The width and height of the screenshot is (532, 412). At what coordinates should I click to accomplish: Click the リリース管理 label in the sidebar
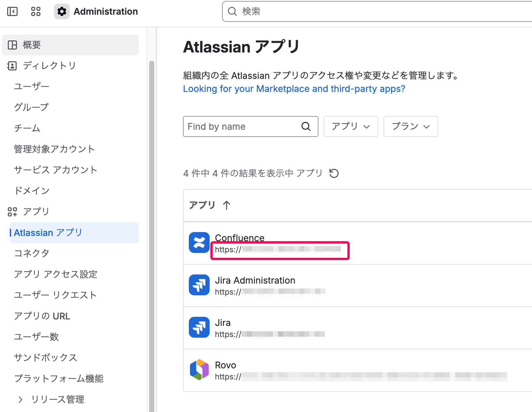[58, 400]
